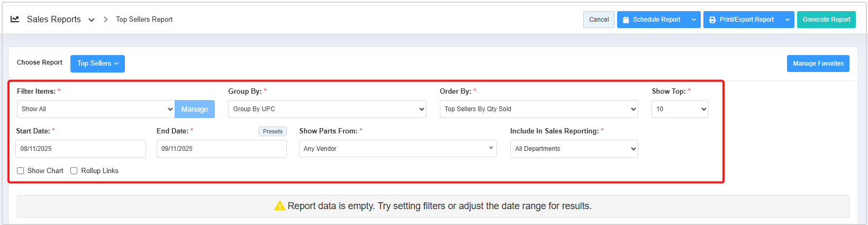Change the Show Top count dropdown

(680, 109)
